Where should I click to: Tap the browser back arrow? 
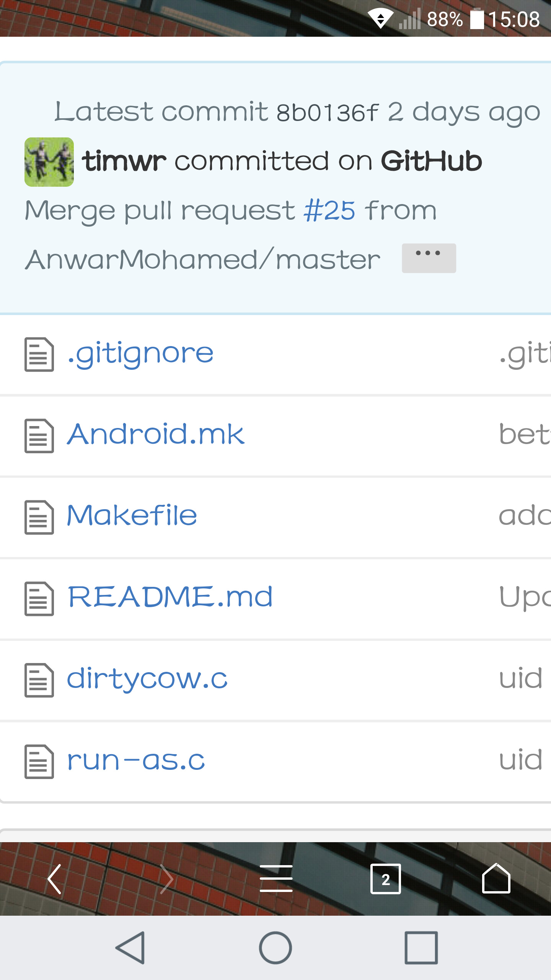[54, 879]
